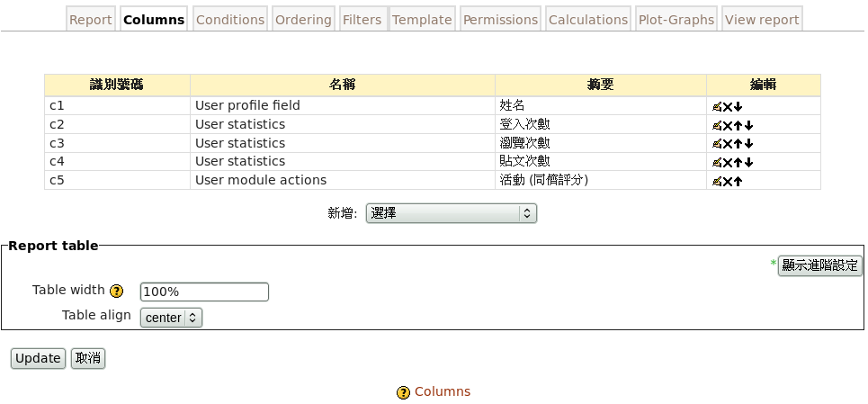The width and height of the screenshot is (868, 404).
Task: Move column c4 down with the arrow icon
Action: 748,163
